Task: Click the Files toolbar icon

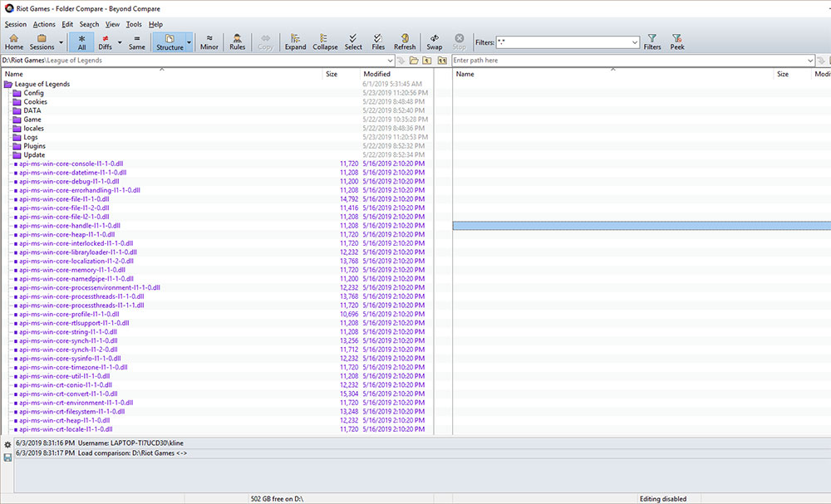Action: [378, 42]
